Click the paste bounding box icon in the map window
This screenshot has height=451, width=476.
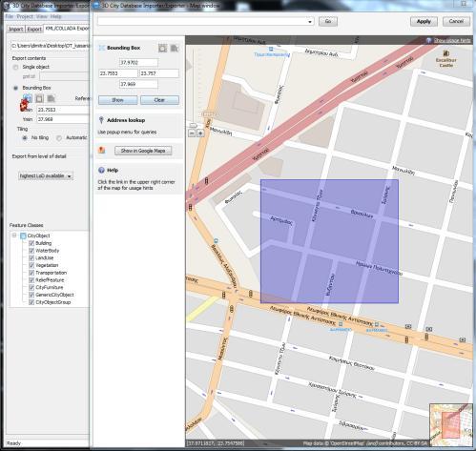[x=175, y=48]
